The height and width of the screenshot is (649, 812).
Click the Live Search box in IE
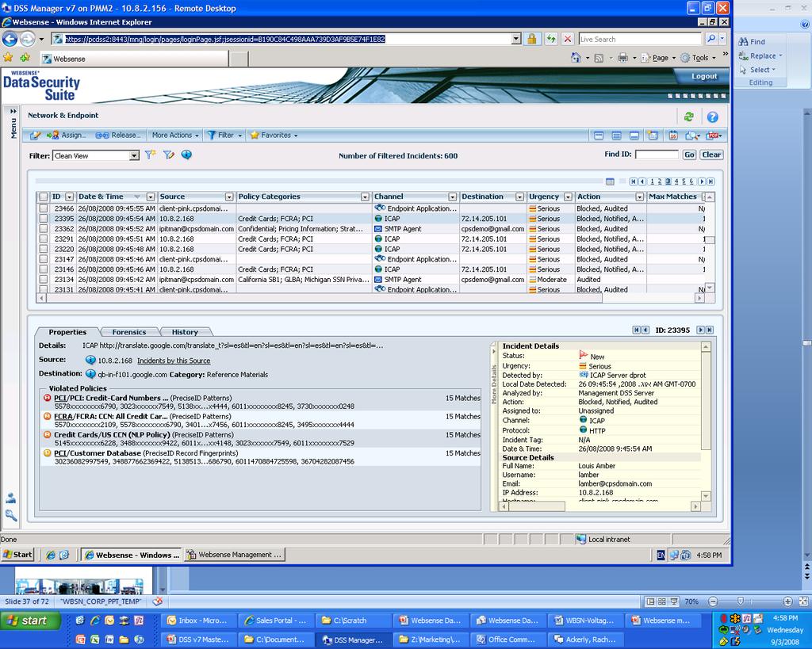(x=640, y=39)
